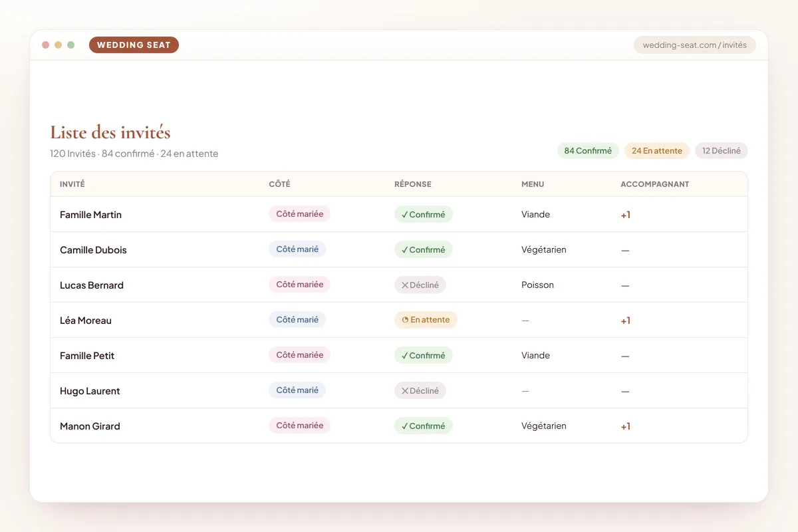Click Confirmé status of Famille Martin
This screenshot has height=532, width=798.
click(424, 214)
